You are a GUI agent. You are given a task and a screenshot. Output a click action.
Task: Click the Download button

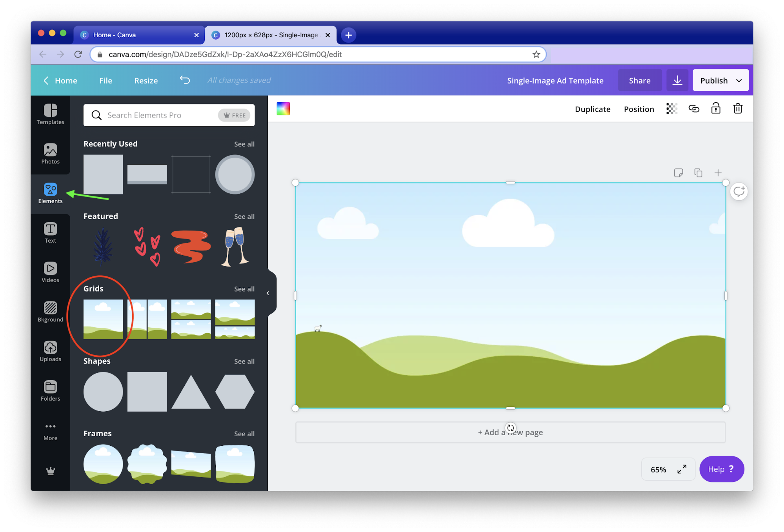pos(677,80)
